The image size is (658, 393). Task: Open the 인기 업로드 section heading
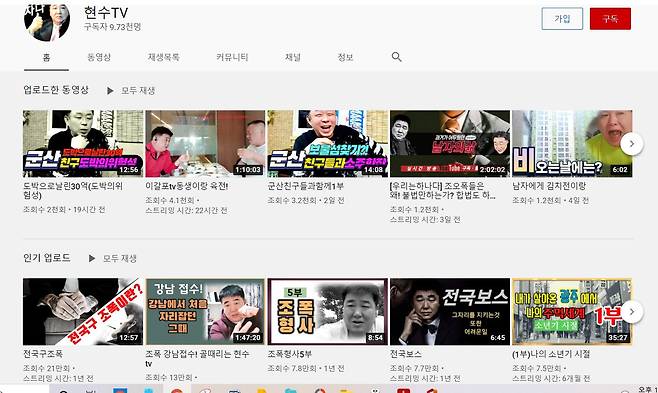[47, 258]
